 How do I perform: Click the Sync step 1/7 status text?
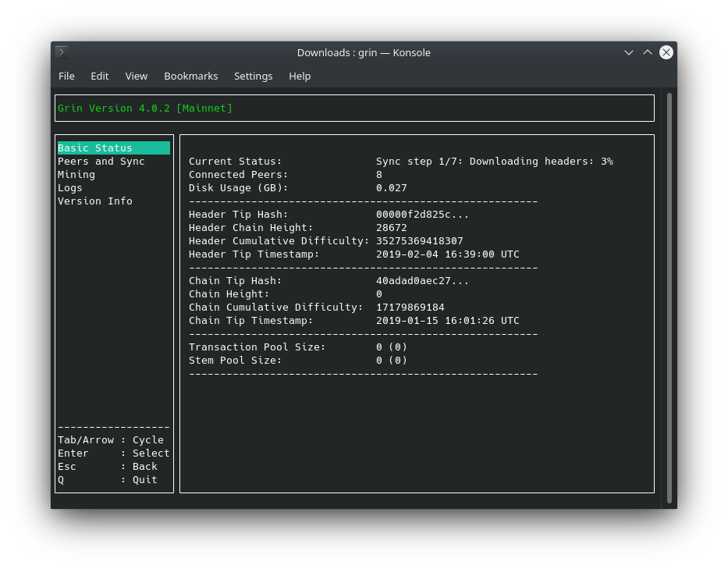tap(495, 162)
